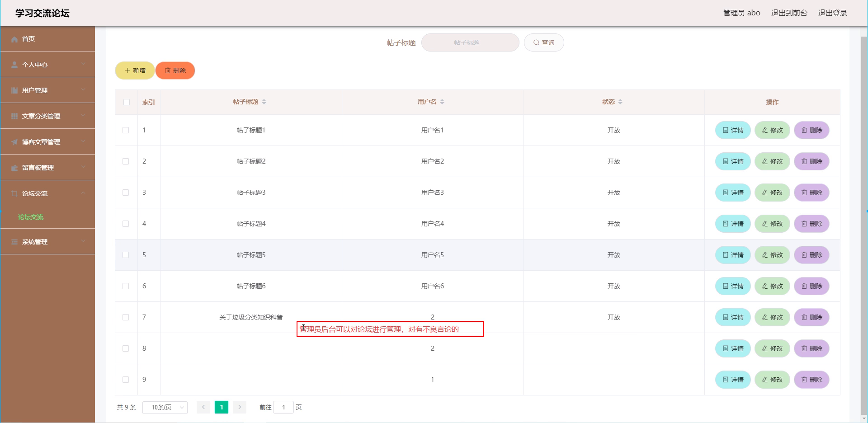Expand the 系统管理 chevron
868x423 pixels.
(x=83, y=241)
